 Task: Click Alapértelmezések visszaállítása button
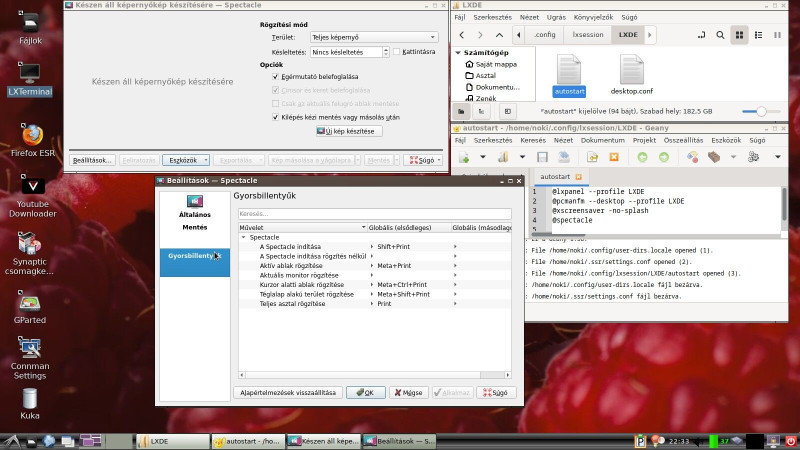pos(288,392)
